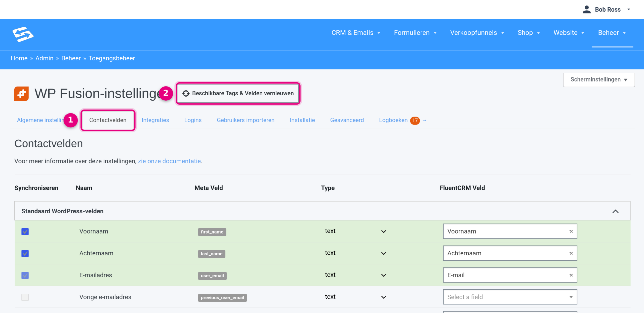644x313 pixels.
Task: Click the arrow icon next to Logboeken
Action: point(424,120)
